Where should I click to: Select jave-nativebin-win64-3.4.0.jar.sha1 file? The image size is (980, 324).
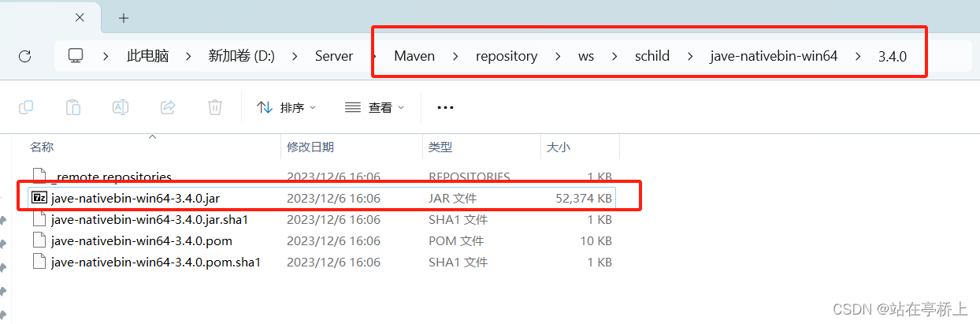[321, 219]
